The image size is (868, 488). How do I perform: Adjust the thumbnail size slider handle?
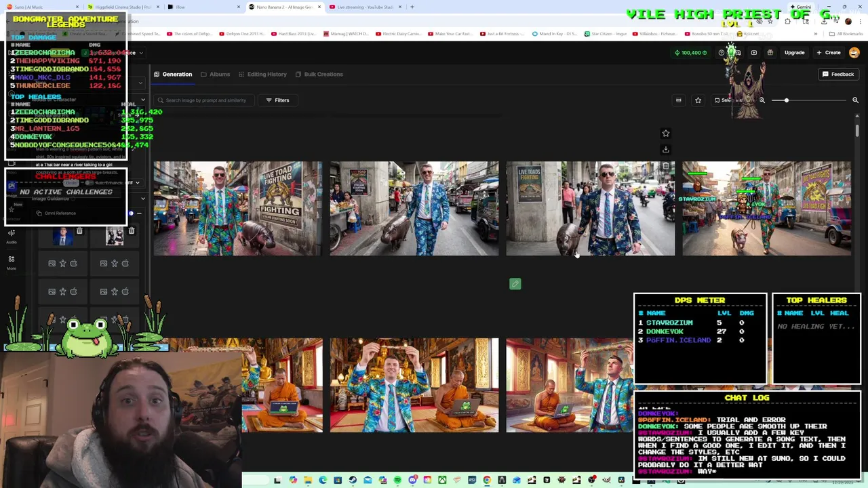tap(786, 100)
